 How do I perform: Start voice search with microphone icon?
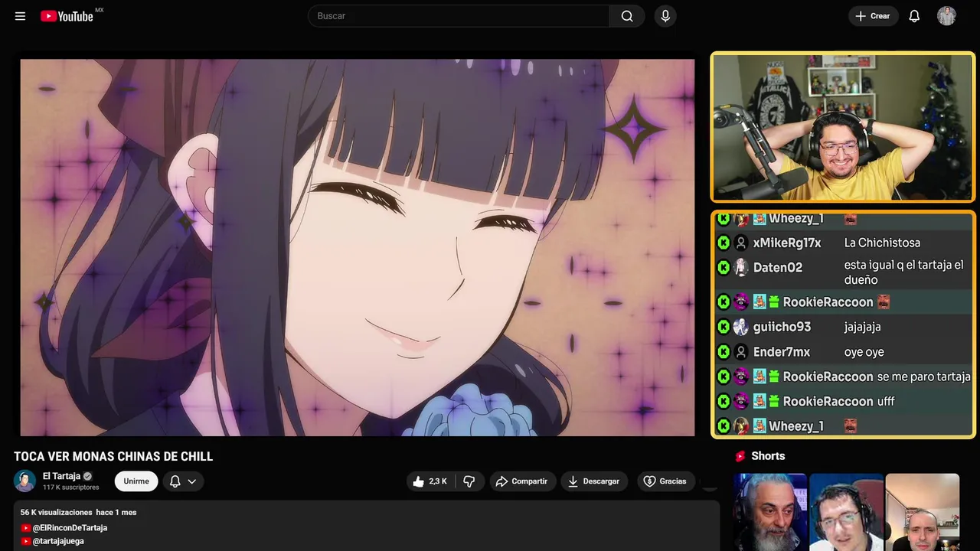coord(665,16)
